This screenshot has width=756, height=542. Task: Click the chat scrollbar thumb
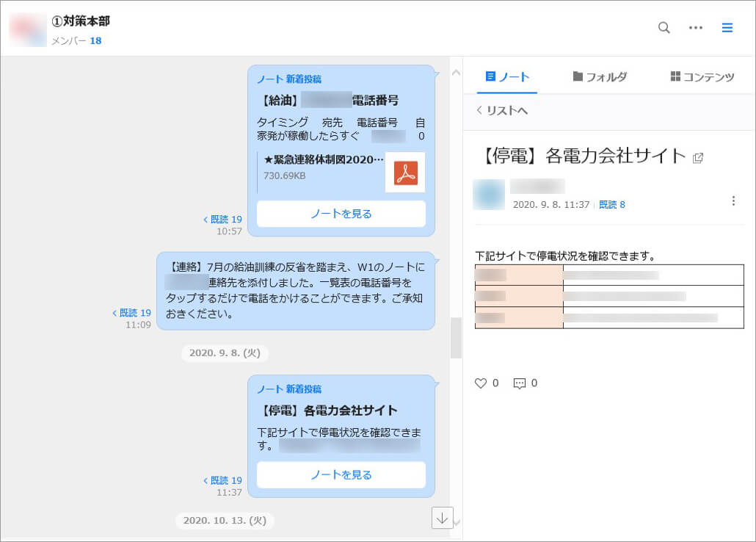point(456,338)
